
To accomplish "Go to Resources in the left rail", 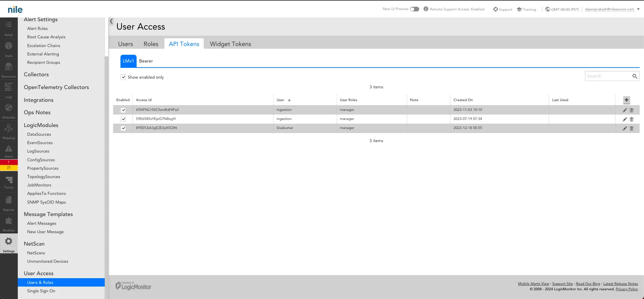I will click(x=9, y=69).
